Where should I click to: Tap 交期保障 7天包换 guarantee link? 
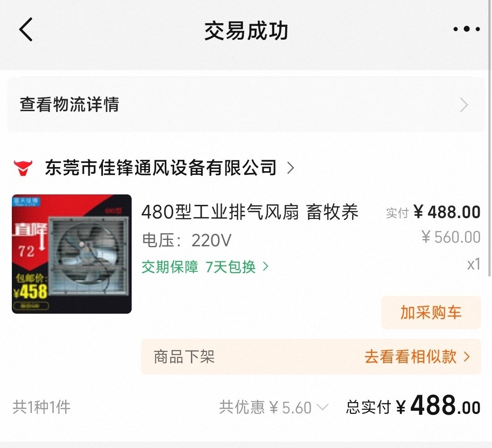point(205,267)
